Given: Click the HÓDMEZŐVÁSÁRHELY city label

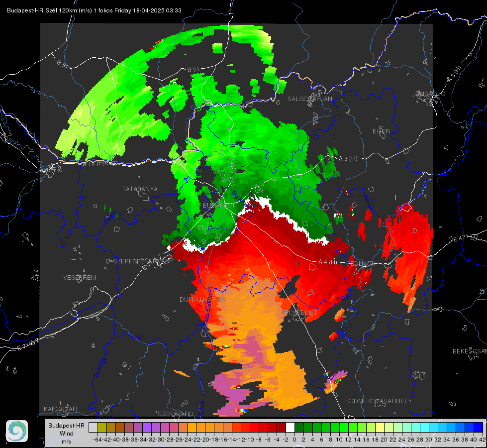Looking at the screenshot, I should coord(378,401).
